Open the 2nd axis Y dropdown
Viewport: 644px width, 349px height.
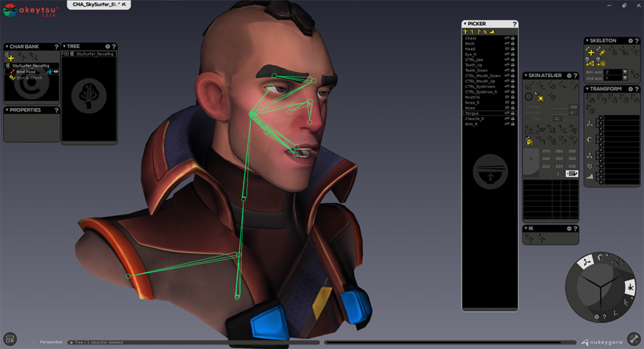(x=615, y=78)
